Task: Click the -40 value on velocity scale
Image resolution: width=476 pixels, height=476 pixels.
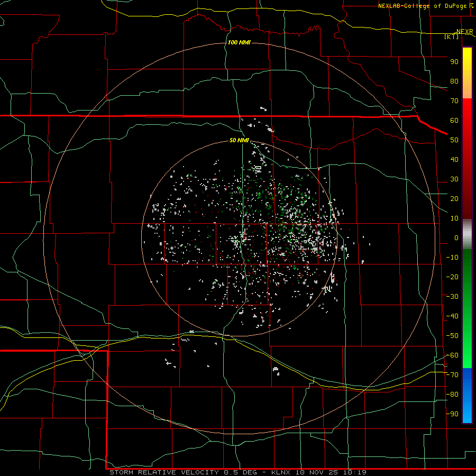Action: click(x=452, y=316)
